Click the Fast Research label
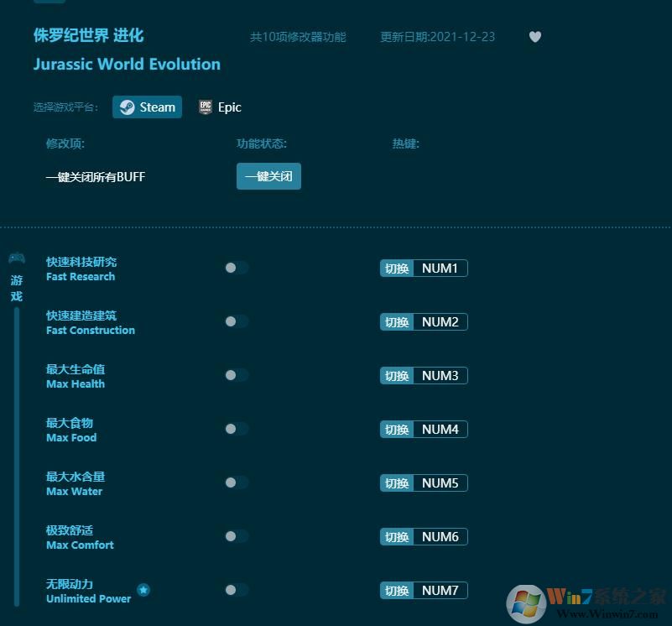The height and width of the screenshot is (626, 672). click(81, 277)
